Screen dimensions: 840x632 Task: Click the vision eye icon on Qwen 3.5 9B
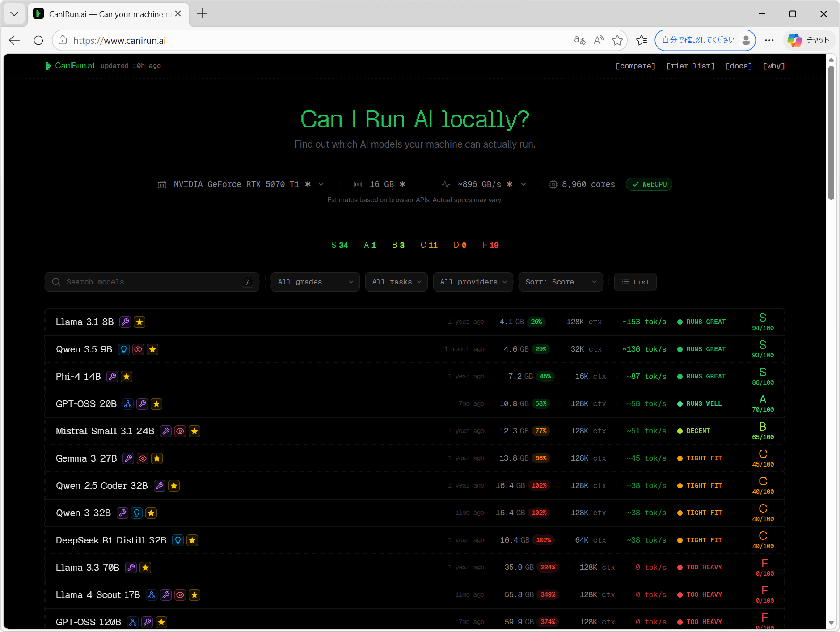click(x=138, y=349)
